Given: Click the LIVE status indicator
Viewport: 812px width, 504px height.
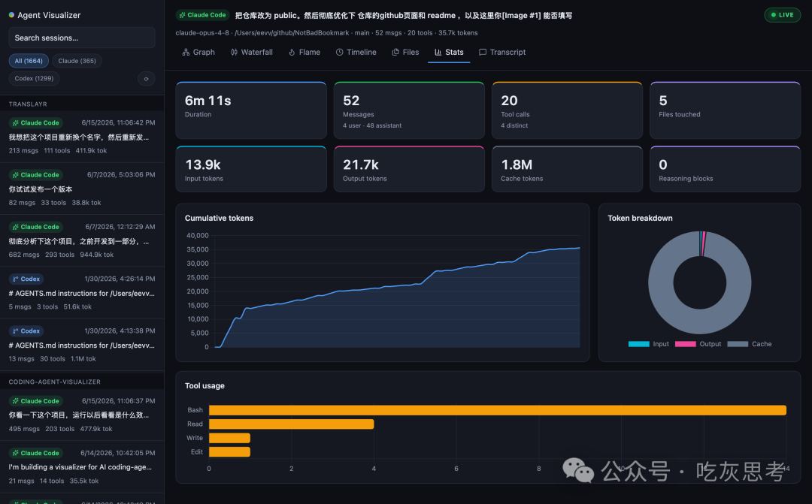Looking at the screenshot, I should pyautogui.click(x=782, y=15).
